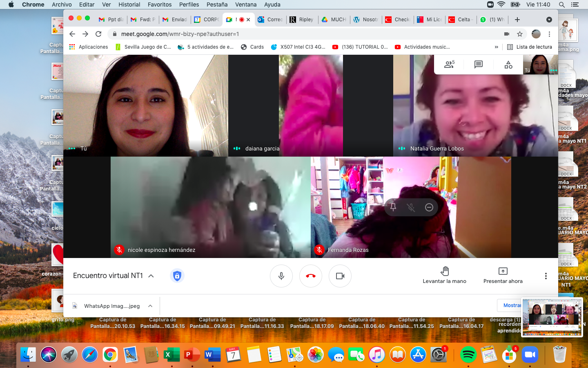Open the screen recording status icon in menu bar
The width and height of the screenshot is (588, 368).
(490, 4)
